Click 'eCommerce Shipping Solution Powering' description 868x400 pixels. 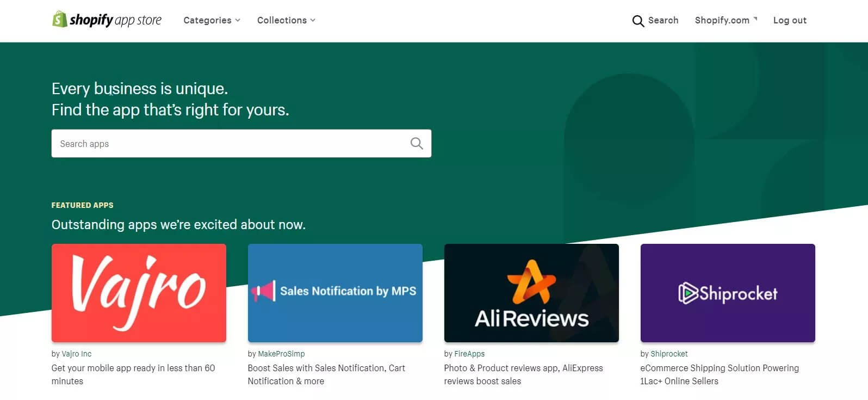(720, 374)
